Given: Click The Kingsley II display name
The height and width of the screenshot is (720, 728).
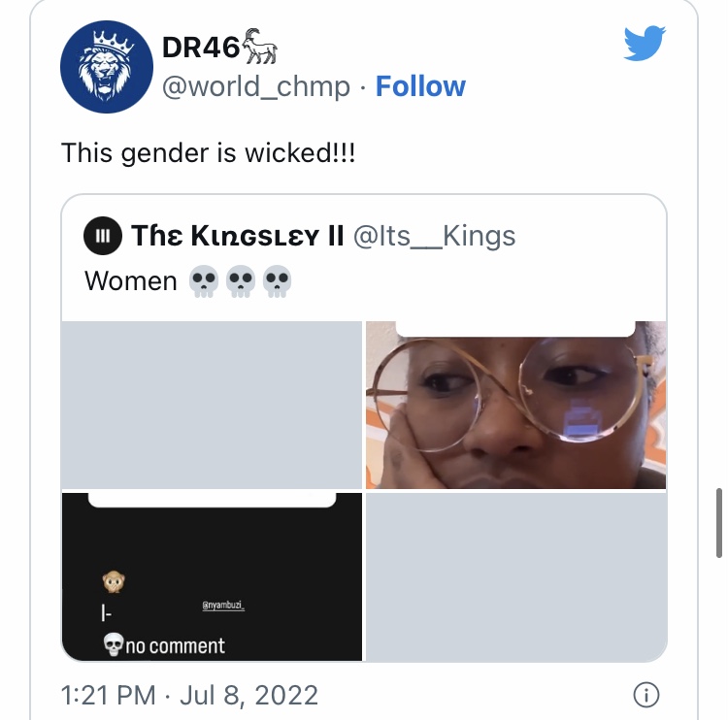Looking at the screenshot, I should [x=237, y=236].
